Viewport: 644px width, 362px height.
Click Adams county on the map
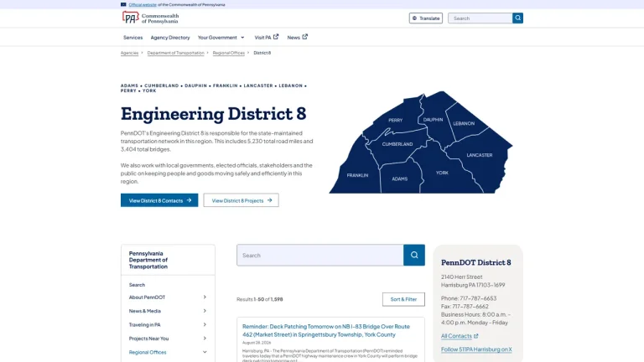[400, 179]
